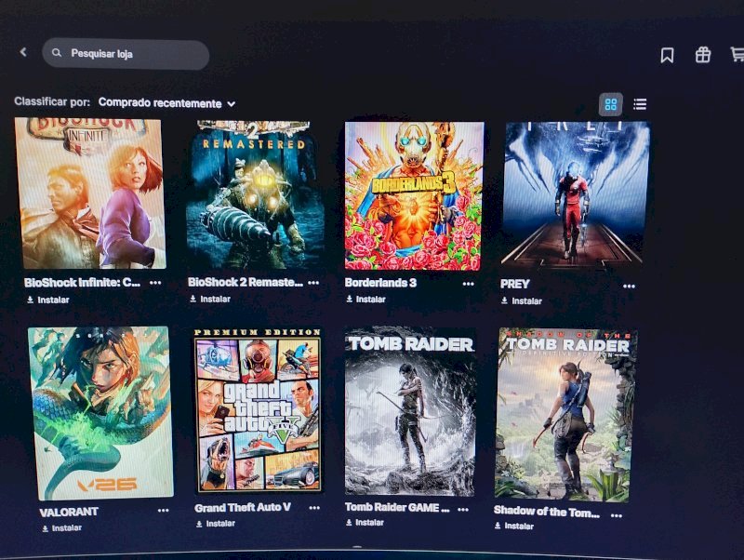This screenshot has height=560, width=744.
Task: Install BioShock Infinite via Instalar
Action: pos(48,300)
